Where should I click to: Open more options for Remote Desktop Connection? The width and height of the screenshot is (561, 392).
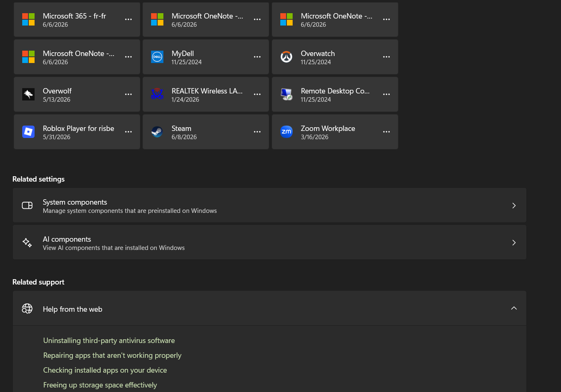tap(386, 94)
